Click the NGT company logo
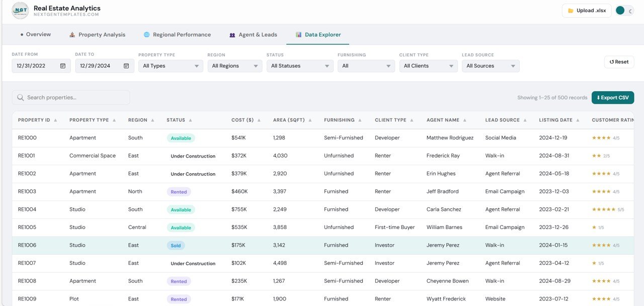The image size is (644, 306). [20, 10]
